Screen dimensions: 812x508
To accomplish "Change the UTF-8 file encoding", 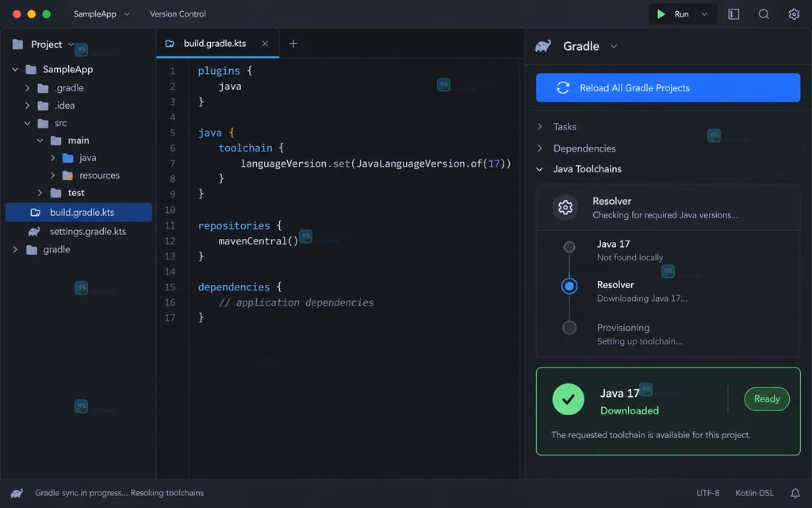I will click(x=708, y=493).
